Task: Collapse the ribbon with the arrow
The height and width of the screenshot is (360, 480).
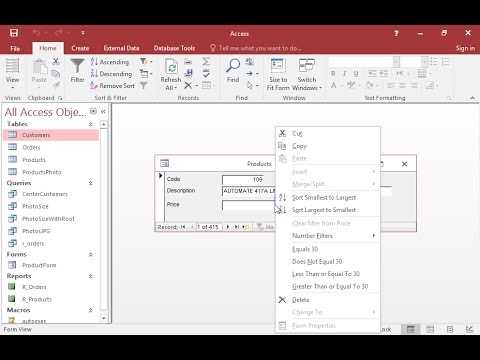Action: point(472,98)
